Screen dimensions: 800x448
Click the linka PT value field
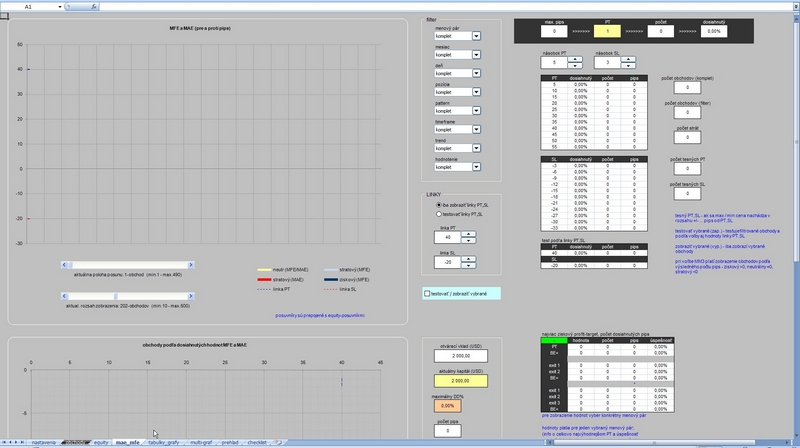(447, 237)
